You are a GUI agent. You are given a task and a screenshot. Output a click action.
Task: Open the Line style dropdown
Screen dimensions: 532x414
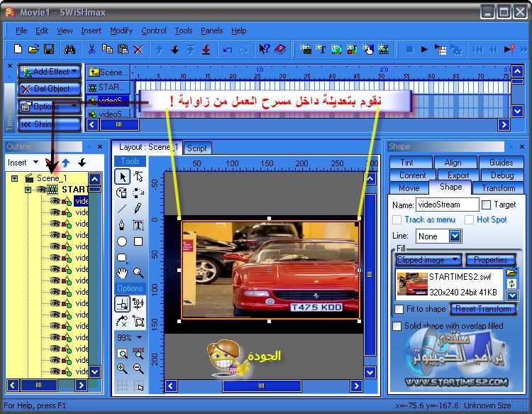(455, 236)
